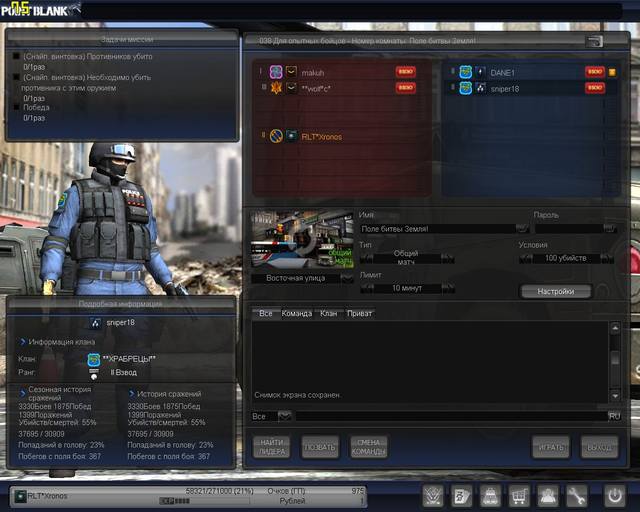Expand the История сражений section
This screenshot has height=512, width=640.
(131, 394)
